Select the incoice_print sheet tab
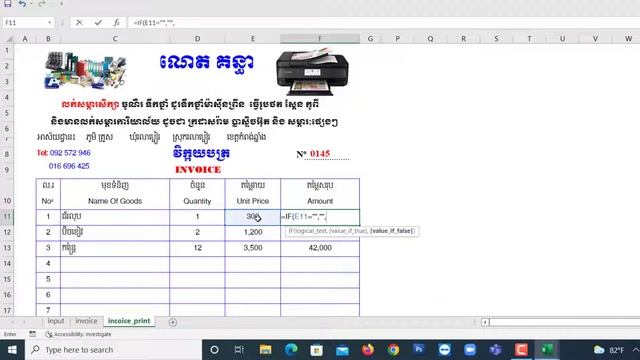The height and width of the screenshot is (360, 640). [x=129, y=321]
